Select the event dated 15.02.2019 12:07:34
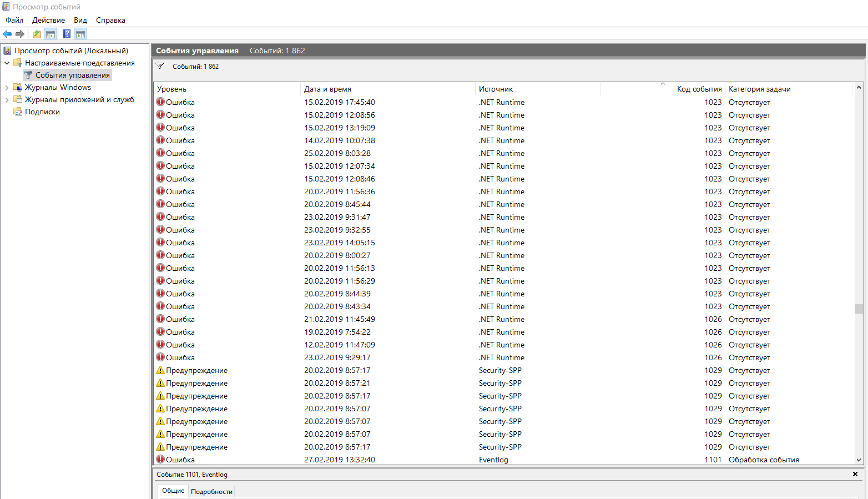This screenshot has height=499, width=868. click(503, 166)
